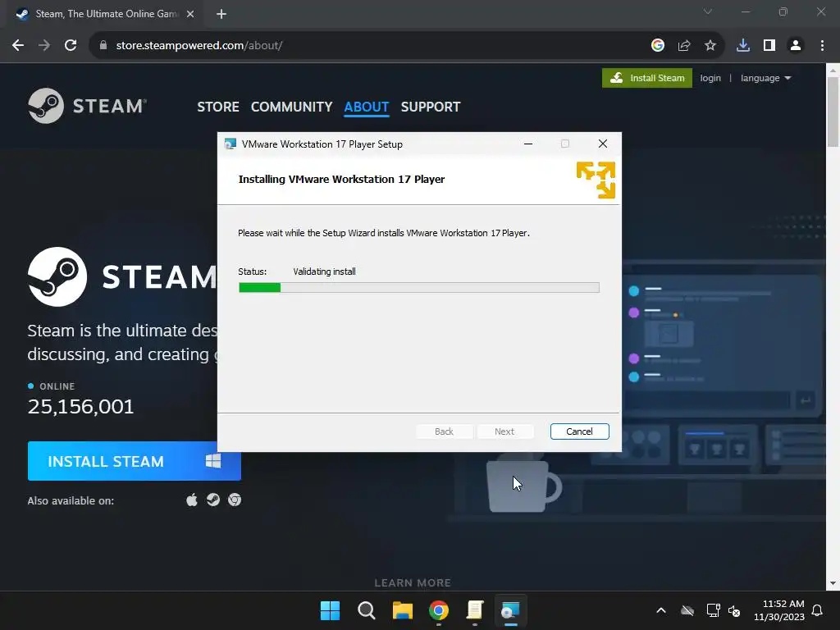Open Windows Search from taskbar
Image resolution: width=840 pixels, height=630 pixels.
367,610
